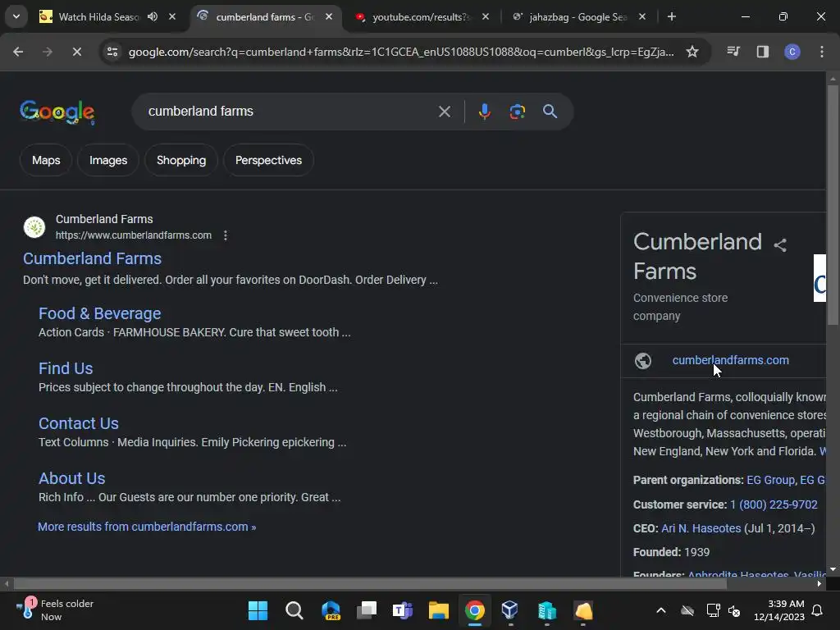The image size is (840, 630).
Task: Filter results by Shopping
Action: coord(181,160)
